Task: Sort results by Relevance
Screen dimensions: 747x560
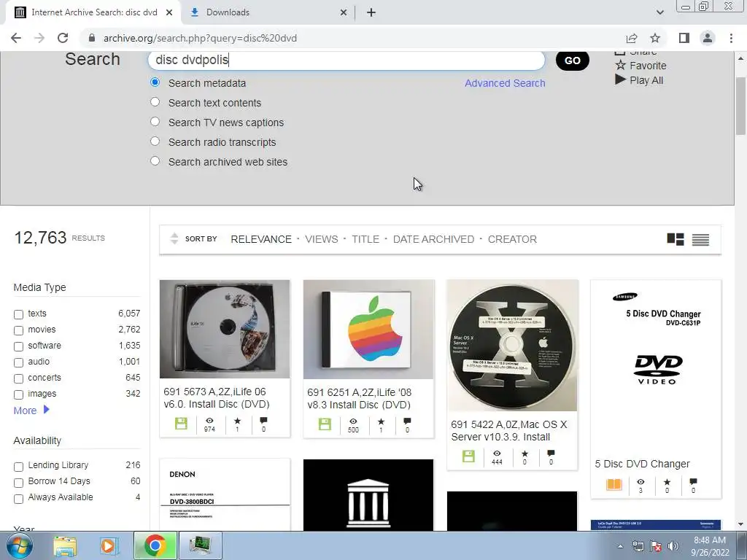Action: click(x=261, y=239)
